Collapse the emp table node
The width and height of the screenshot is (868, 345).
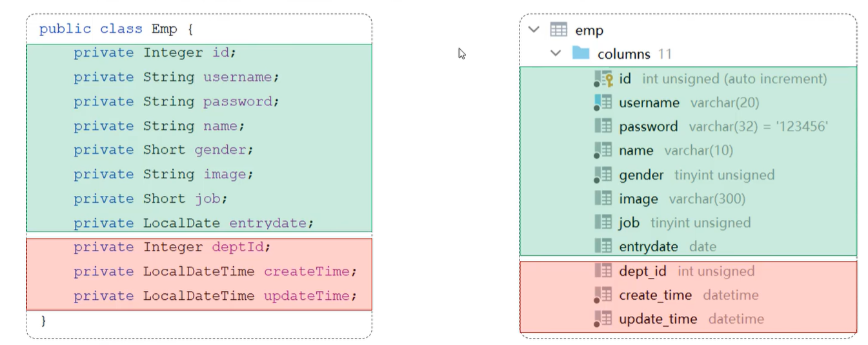coord(533,30)
